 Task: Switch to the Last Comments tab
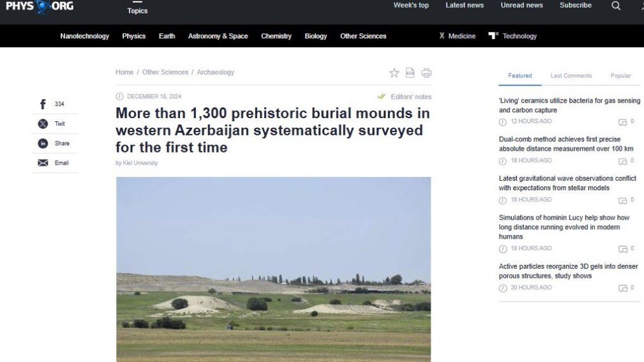point(571,75)
